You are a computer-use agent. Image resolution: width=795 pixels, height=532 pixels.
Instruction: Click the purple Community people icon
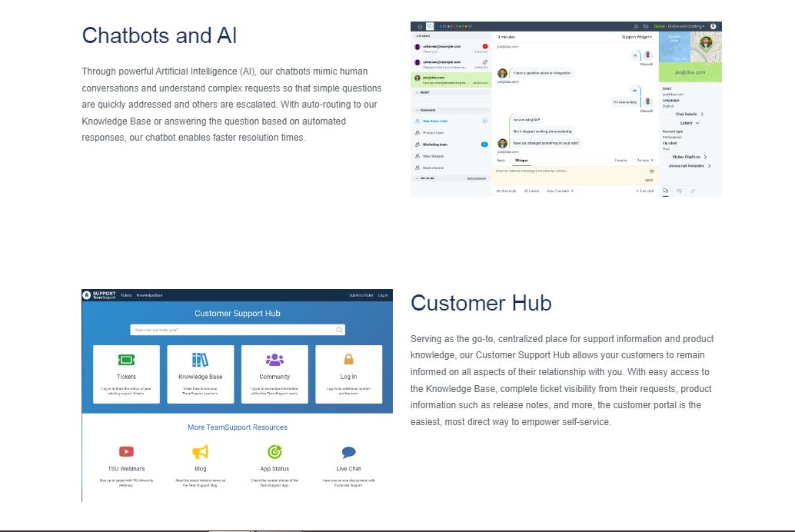click(274, 360)
